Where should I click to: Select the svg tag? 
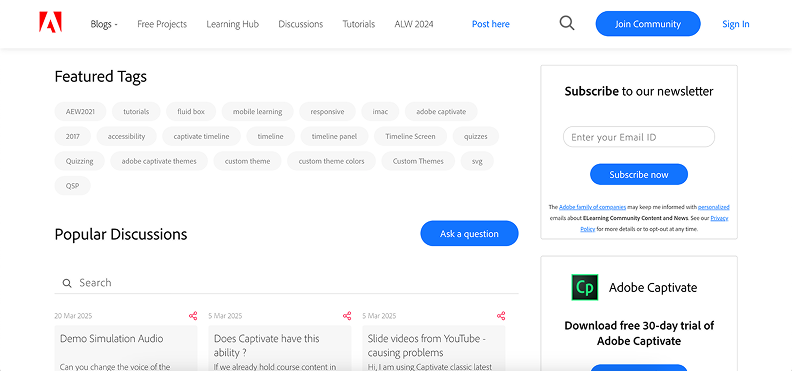coord(477,161)
